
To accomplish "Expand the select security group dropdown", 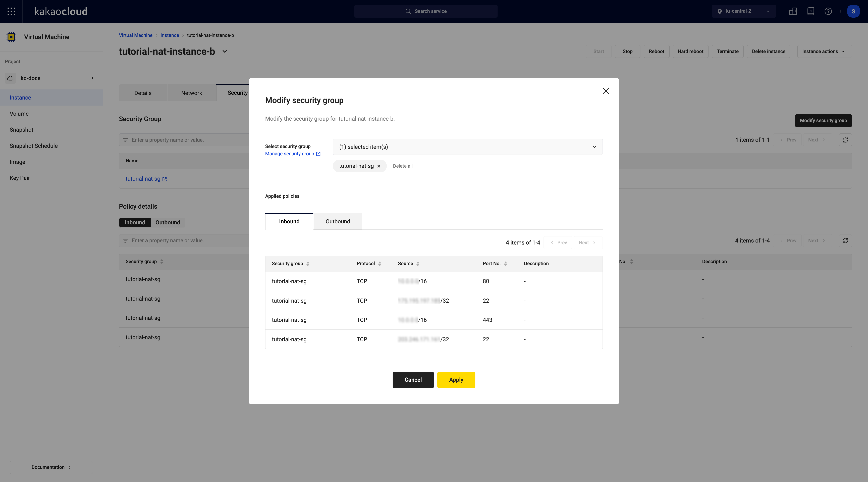I will coord(467,147).
